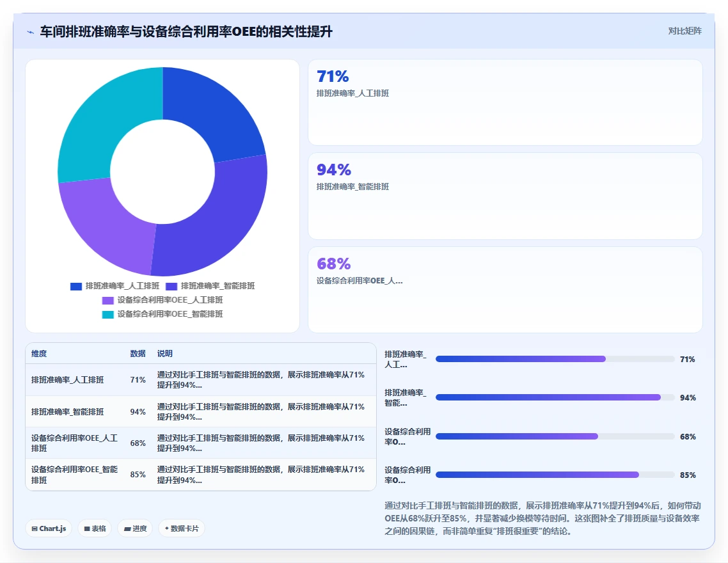Click the summary paragraph below progress bars
The width and height of the screenshot is (728, 563).
542,518
